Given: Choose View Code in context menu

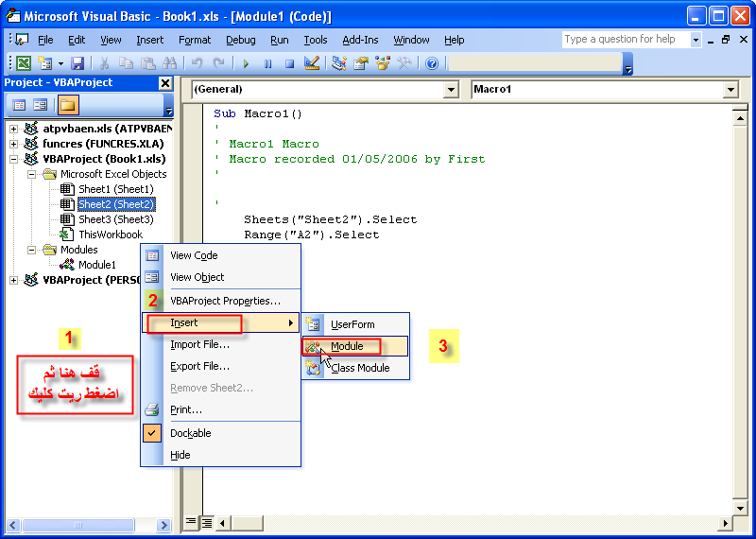Looking at the screenshot, I should (221, 255).
